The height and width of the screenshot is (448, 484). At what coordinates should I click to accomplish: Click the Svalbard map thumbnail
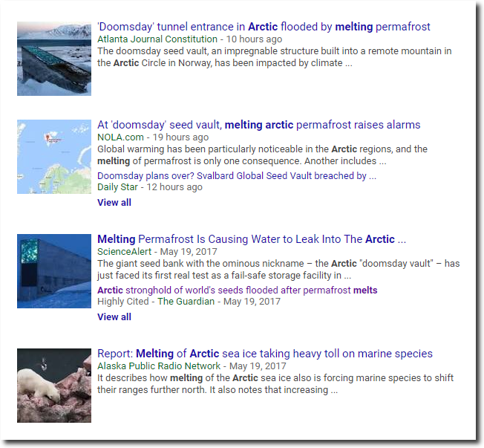(54, 157)
